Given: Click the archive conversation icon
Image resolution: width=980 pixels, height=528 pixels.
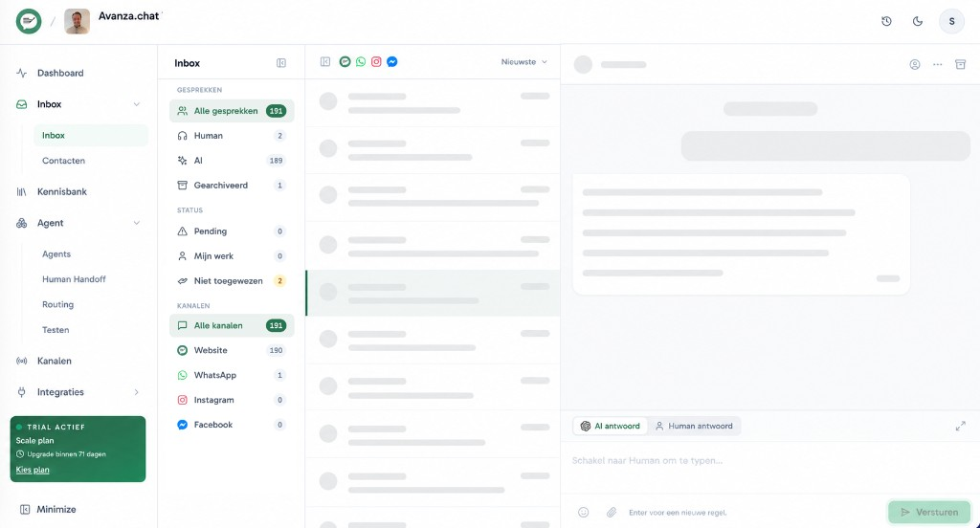Looking at the screenshot, I should (961, 64).
